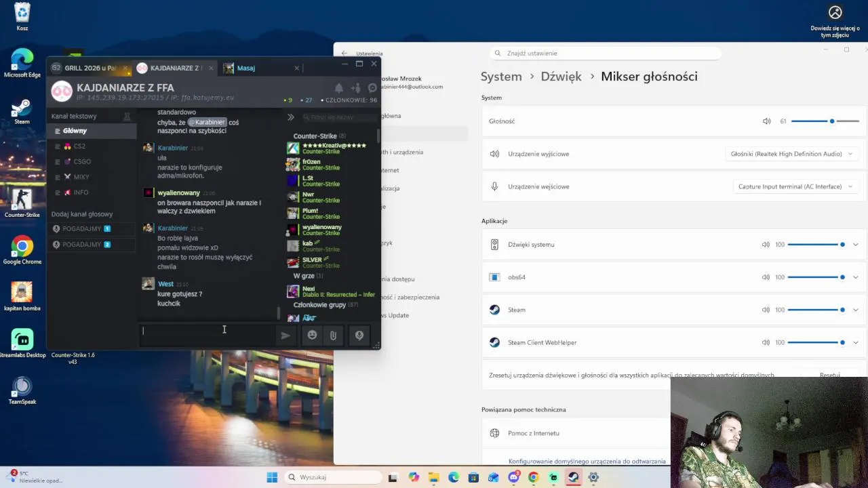Click the @Karabinier mention in chat
Viewport: 868px width, 488px height.
(x=207, y=122)
